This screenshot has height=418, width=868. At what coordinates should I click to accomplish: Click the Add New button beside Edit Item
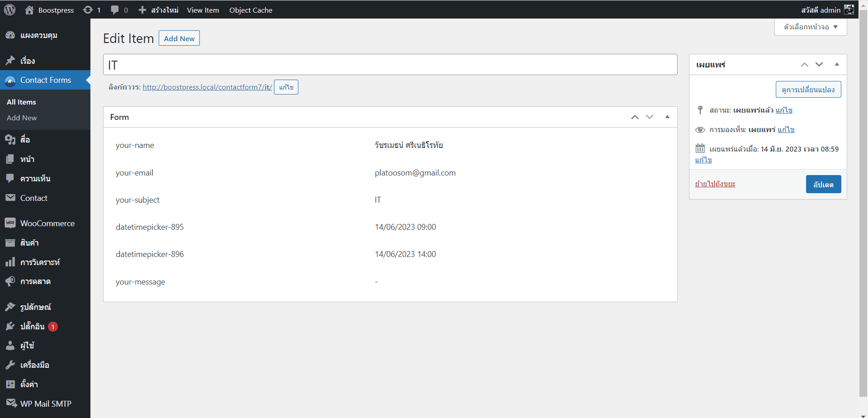coord(179,38)
